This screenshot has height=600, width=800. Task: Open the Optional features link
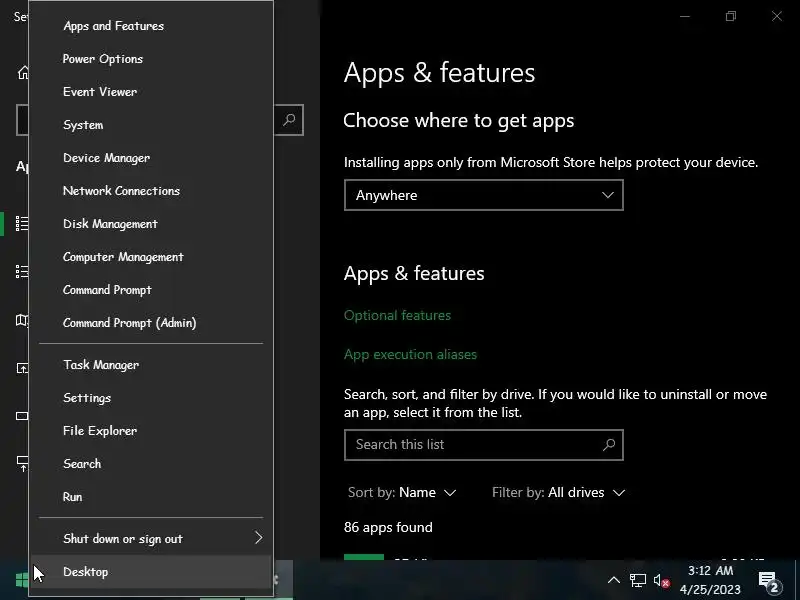click(x=397, y=315)
